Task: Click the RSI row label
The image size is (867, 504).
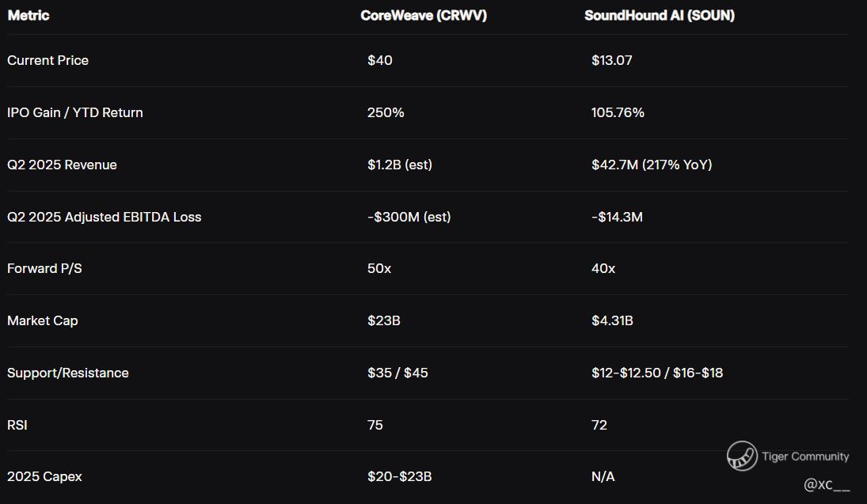Action: (x=17, y=425)
